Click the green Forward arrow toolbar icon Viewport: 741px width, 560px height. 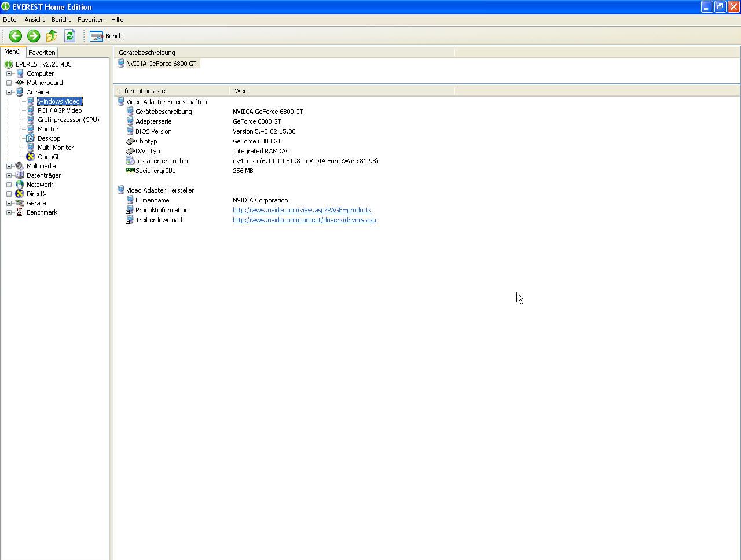34,36
